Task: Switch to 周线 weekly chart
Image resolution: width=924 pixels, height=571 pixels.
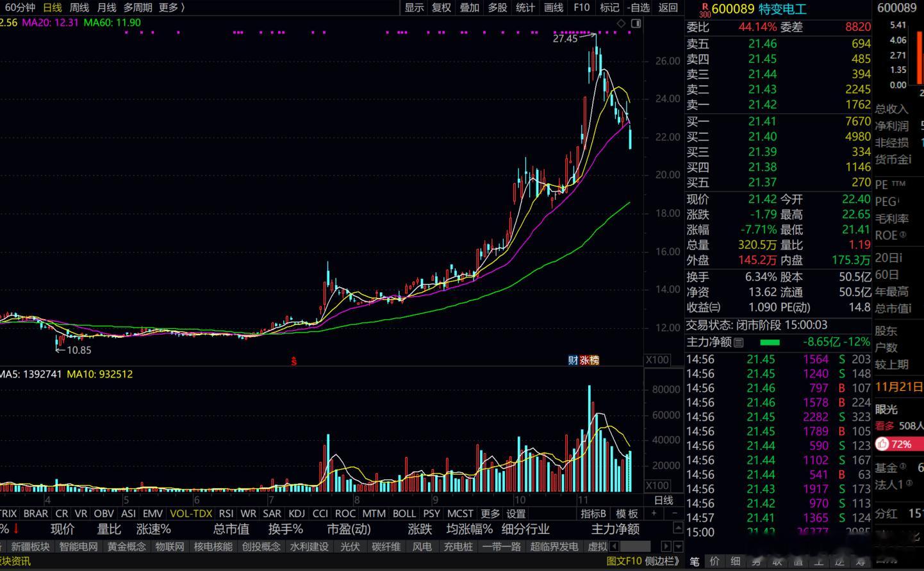Action: point(79,8)
